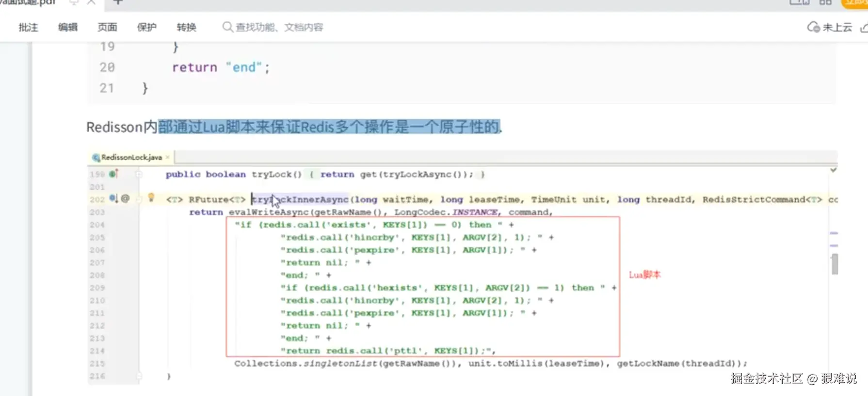Collapse the method fold marker on line 202
Viewport: 868px width, 396px height.
pos(139,199)
